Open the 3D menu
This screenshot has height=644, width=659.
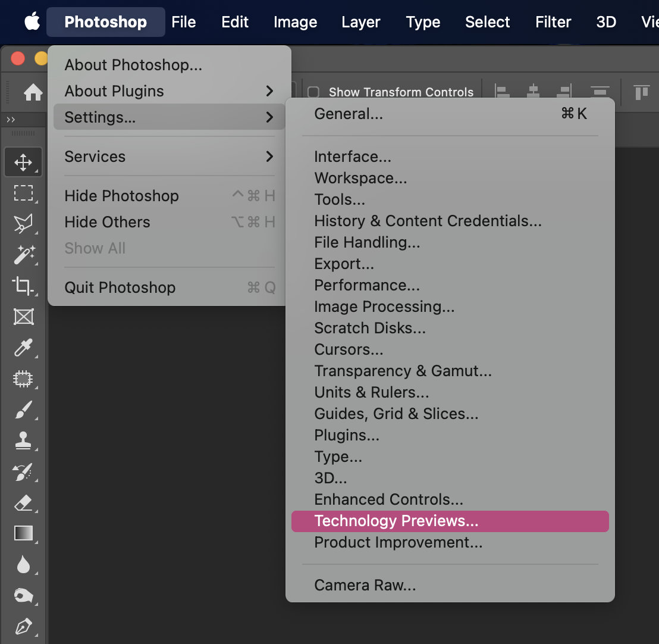tap(606, 22)
